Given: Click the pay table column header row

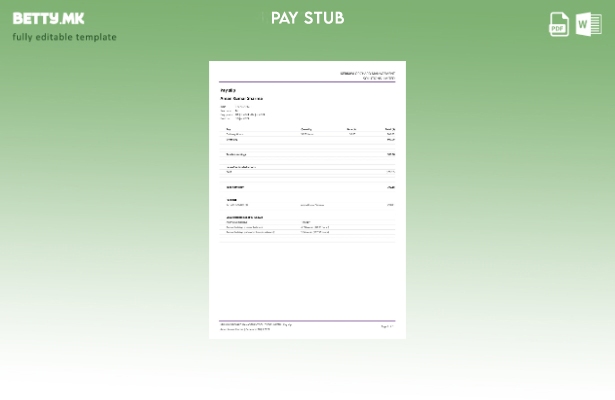Looking at the screenshot, I should pyautogui.click(x=307, y=129).
